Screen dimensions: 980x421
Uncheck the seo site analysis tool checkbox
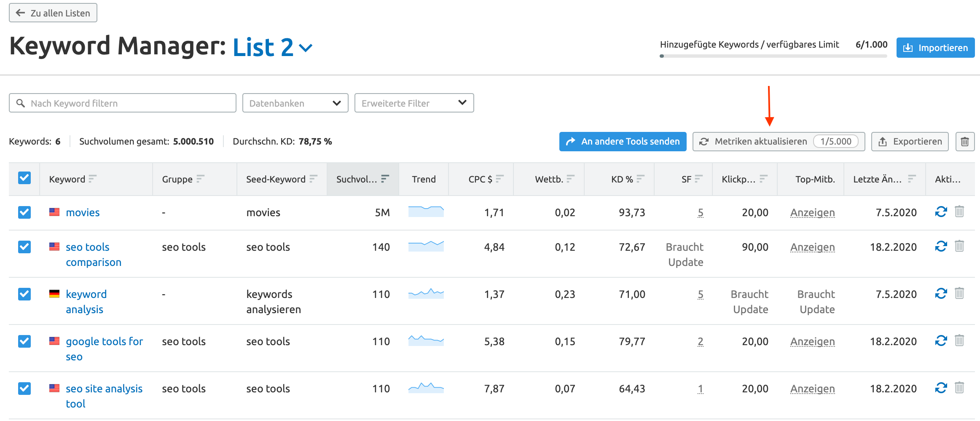pyautogui.click(x=24, y=389)
